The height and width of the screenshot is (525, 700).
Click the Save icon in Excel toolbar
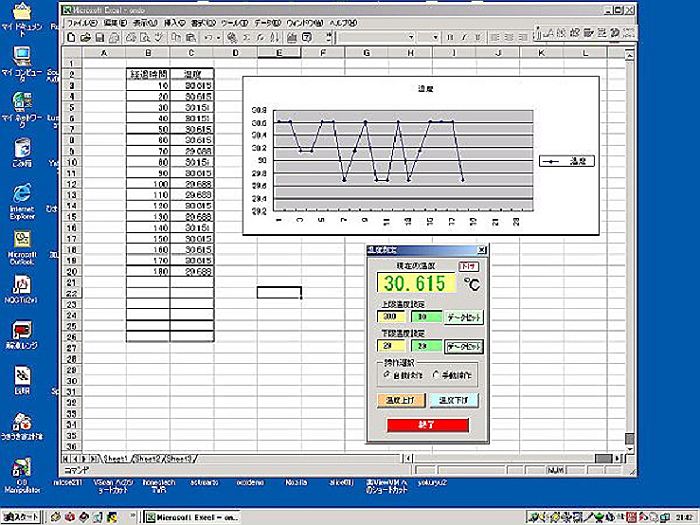(x=100, y=37)
